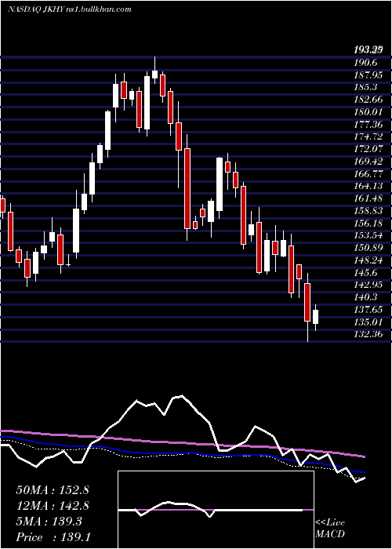Image resolution: width=392 pixels, height=549 pixels.
Task: Click the 142.95 price axis label
Action: click(x=368, y=285)
